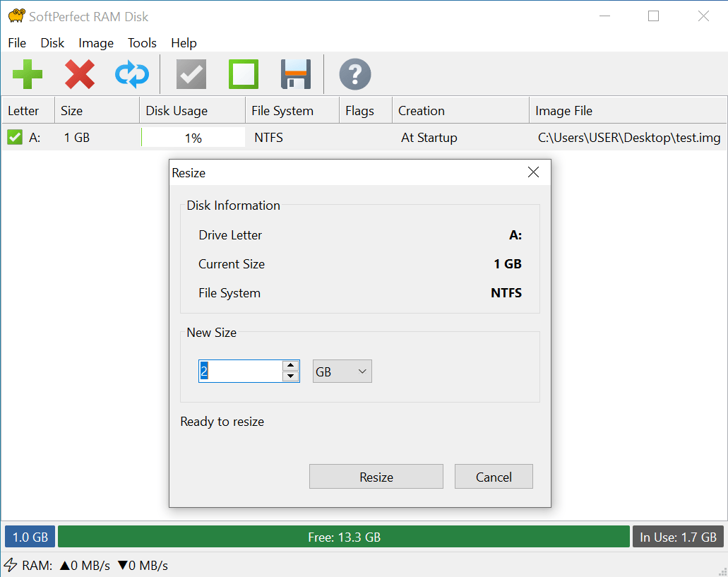
Task: Click the 1 GB size cell in row
Action: pyautogui.click(x=76, y=138)
